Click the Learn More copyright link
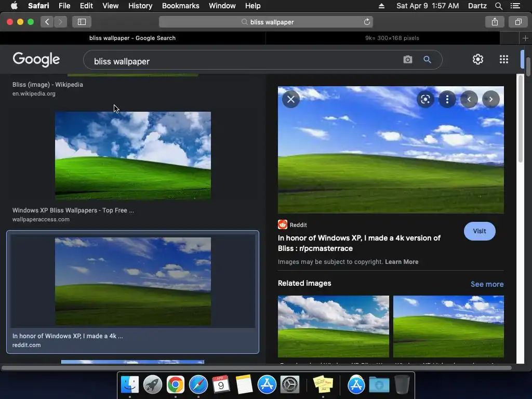The height and width of the screenshot is (399, 532). pos(402,262)
